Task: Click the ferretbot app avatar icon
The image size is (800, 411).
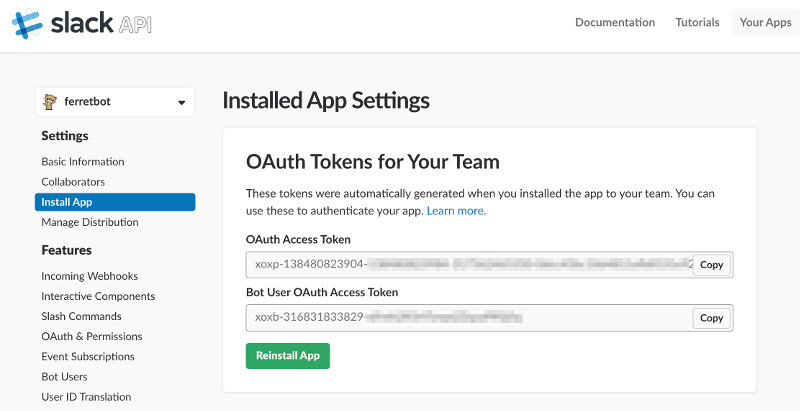Action: click(50, 102)
